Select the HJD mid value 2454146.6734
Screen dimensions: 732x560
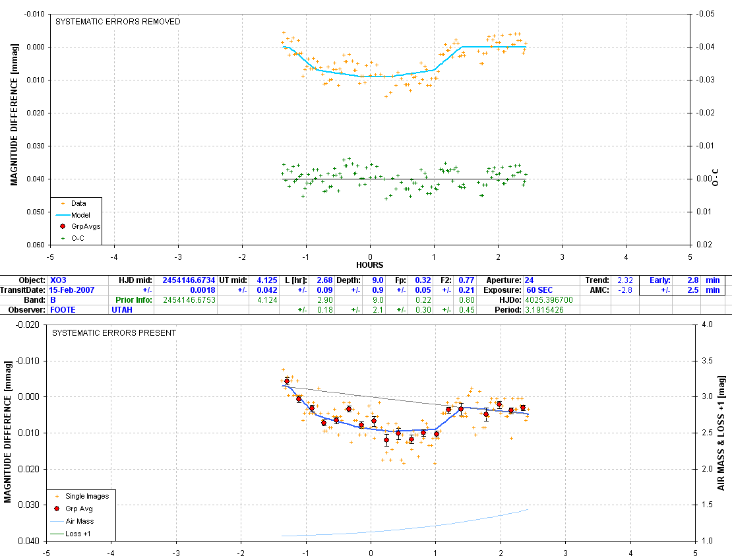coord(189,280)
